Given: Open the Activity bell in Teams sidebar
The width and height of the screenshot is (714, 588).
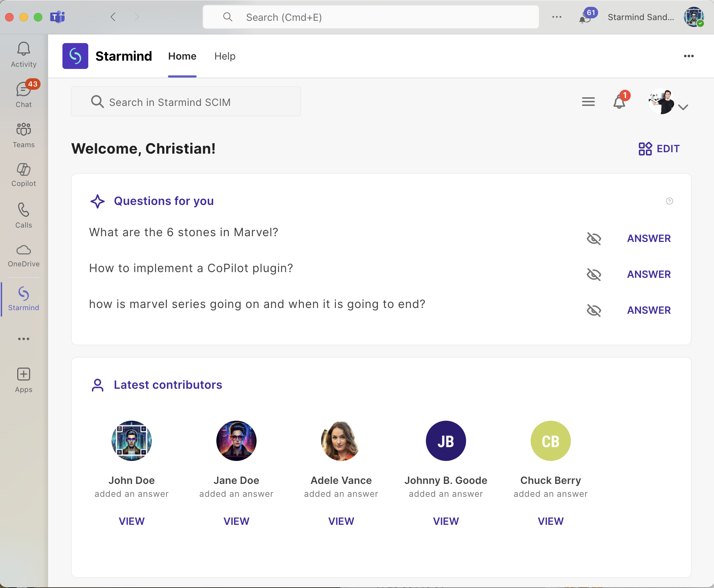Looking at the screenshot, I should click(x=24, y=55).
